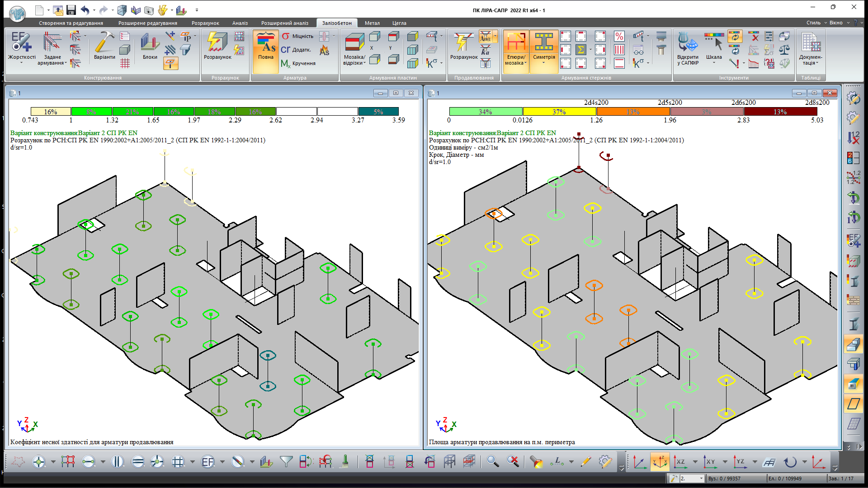This screenshot has height=488, width=868.
Task: Click the magnifier zoom icon in bottom toolbar
Action: click(x=493, y=461)
